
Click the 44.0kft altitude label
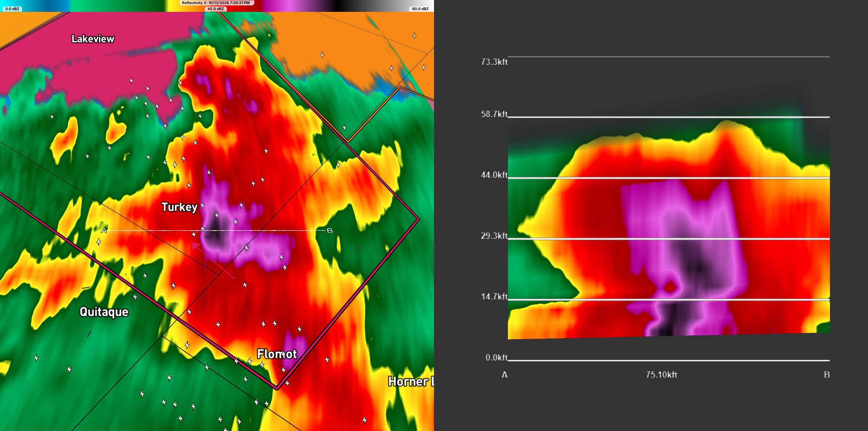[494, 175]
